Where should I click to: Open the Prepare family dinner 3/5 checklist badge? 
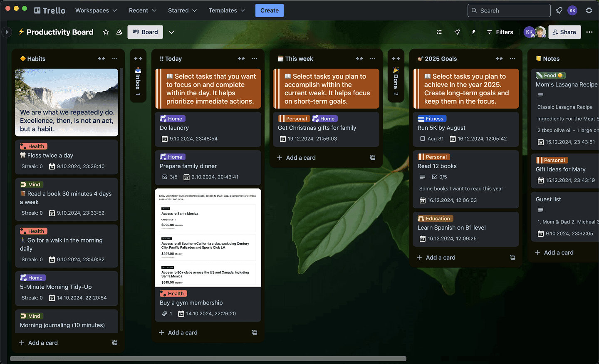tap(170, 177)
